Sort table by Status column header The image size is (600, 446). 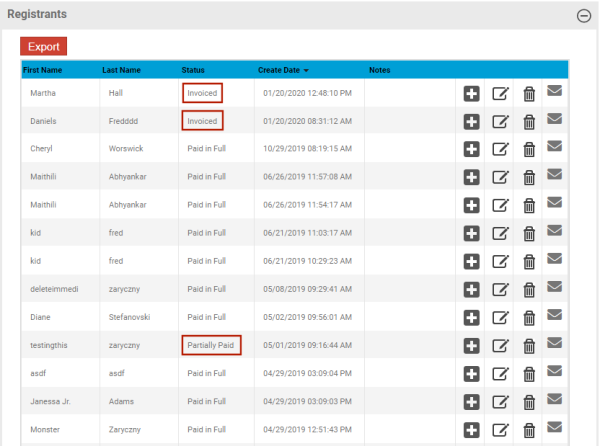click(x=193, y=70)
